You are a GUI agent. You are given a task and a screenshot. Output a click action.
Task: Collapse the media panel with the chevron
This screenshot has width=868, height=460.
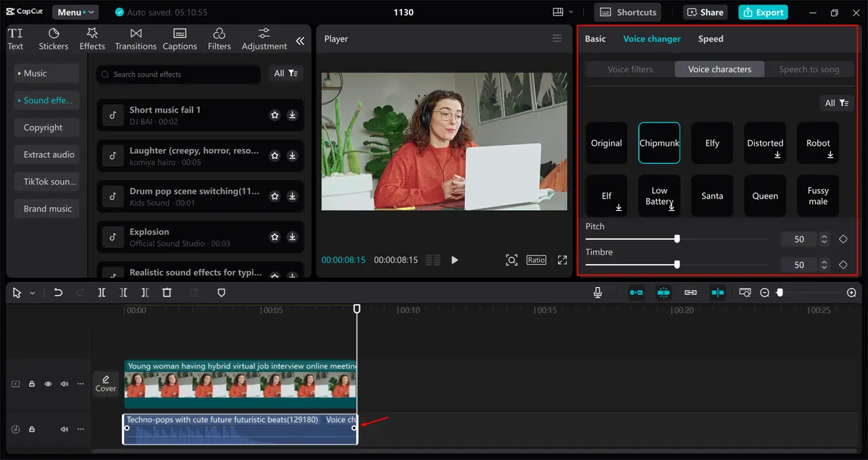(300, 41)
